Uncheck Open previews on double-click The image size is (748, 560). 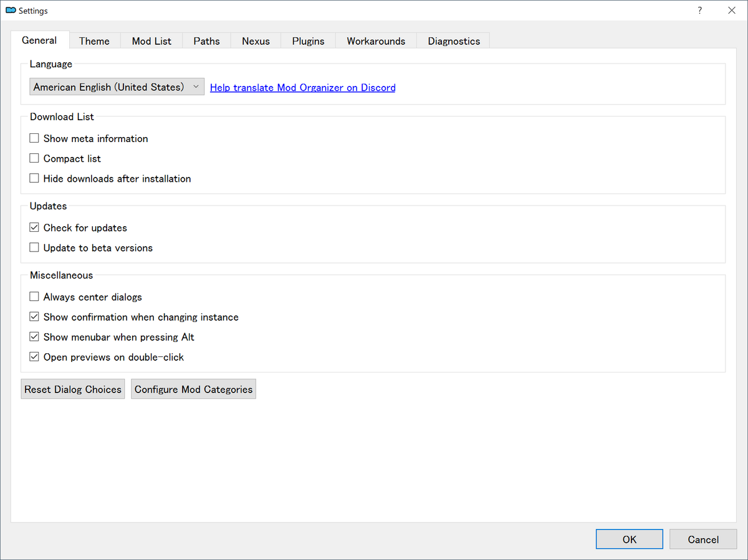(34, 357)
